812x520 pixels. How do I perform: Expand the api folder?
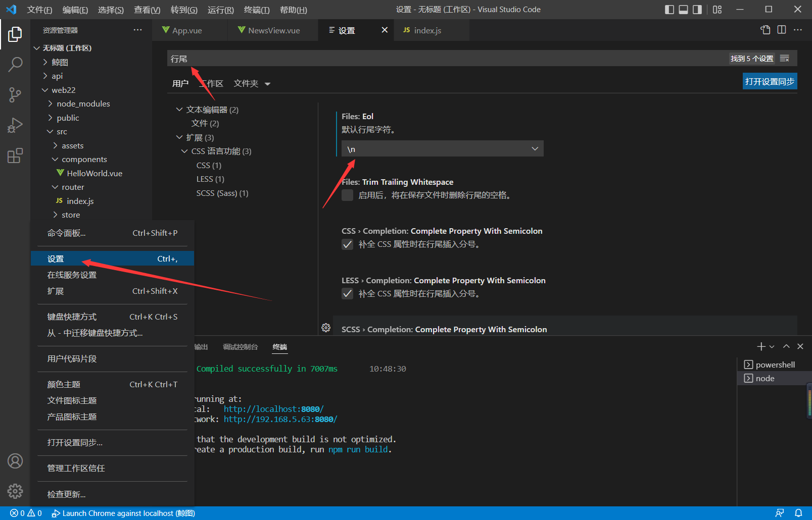click(45, 76)
